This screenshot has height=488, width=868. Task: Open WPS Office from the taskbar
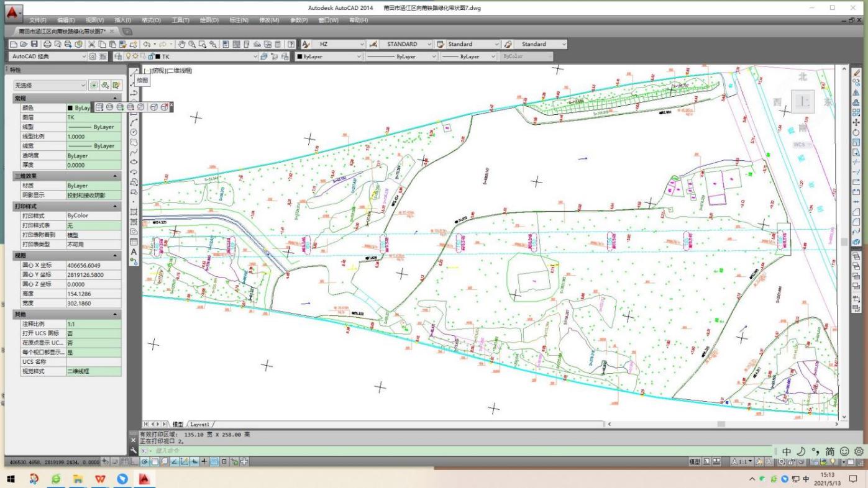[x=100, y=479]
